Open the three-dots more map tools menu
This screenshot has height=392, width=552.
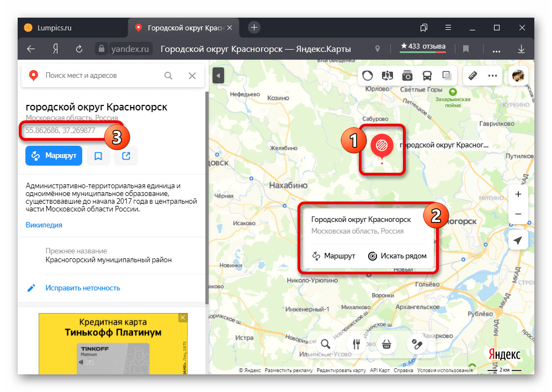(x=492, y=76)
